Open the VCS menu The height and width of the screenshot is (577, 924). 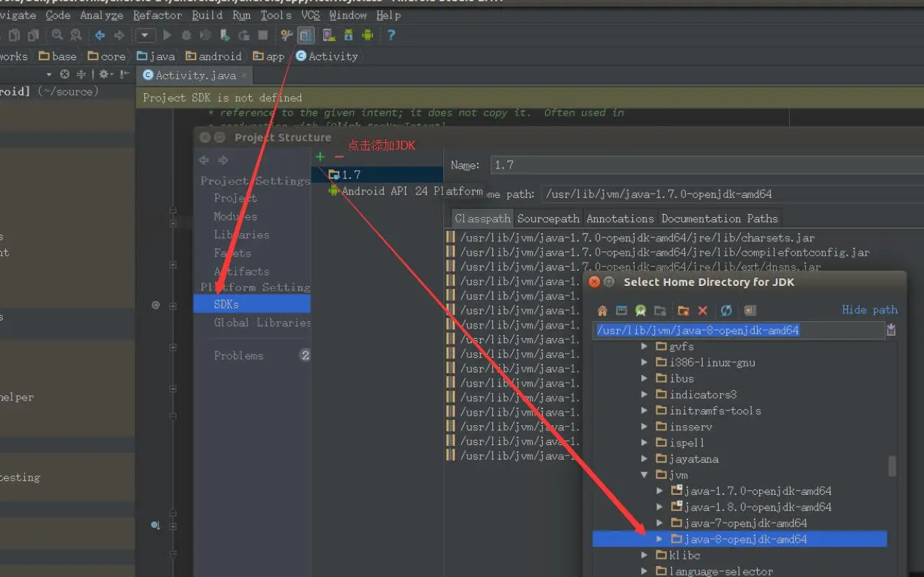click(x=311, y=15)
